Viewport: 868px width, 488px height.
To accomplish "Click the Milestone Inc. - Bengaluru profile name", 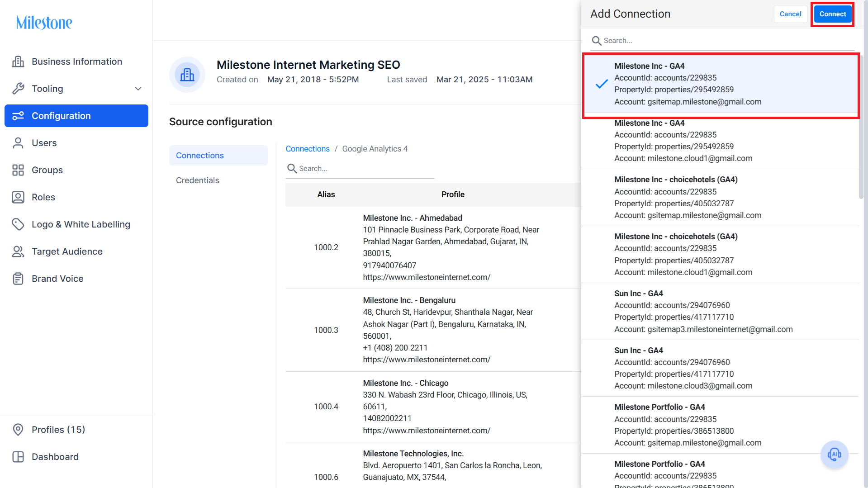I will click(409, 300).
